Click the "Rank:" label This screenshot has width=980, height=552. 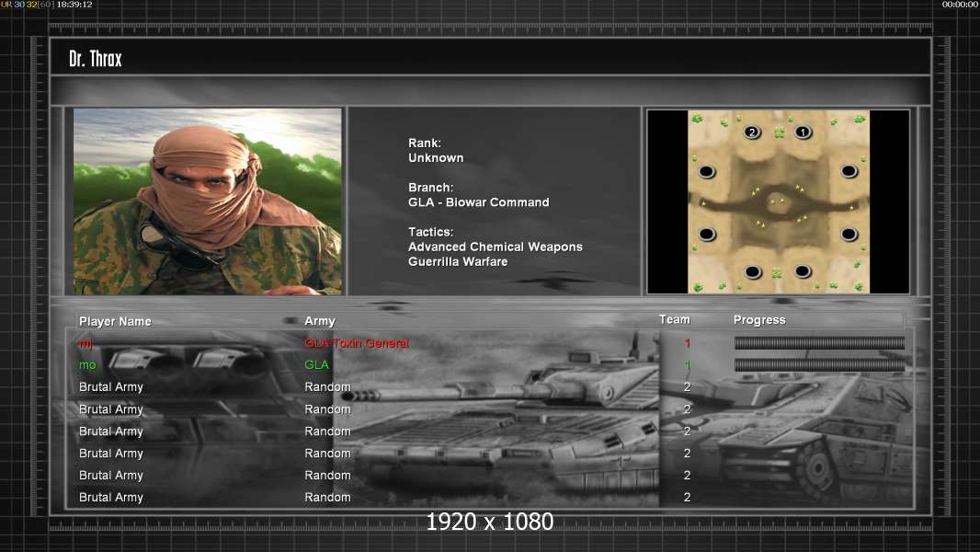coord(425,144)
